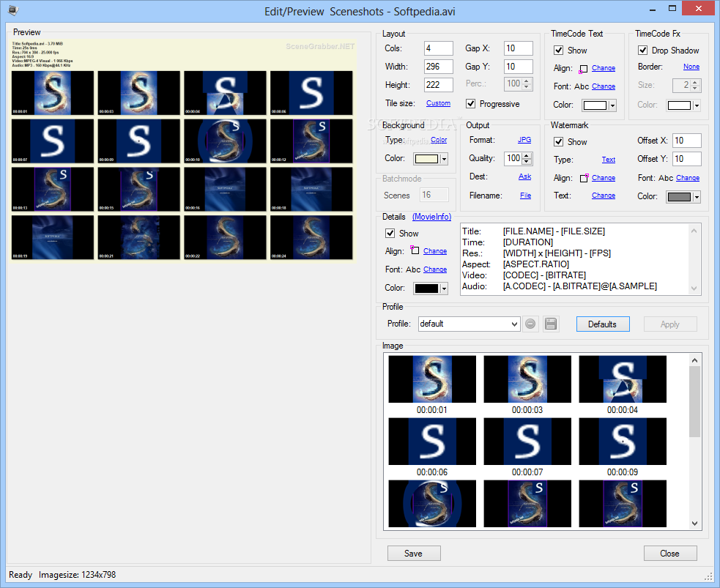Image resolution: width=720 pixels, height=588 pixels.
Task: Click the Background cream color swatch
Action: [x=426, y=160]
